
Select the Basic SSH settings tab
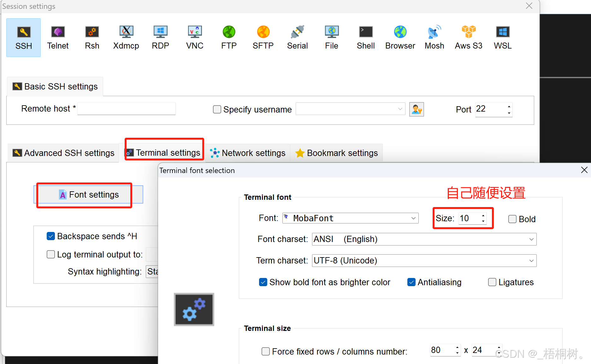[55, 86]
